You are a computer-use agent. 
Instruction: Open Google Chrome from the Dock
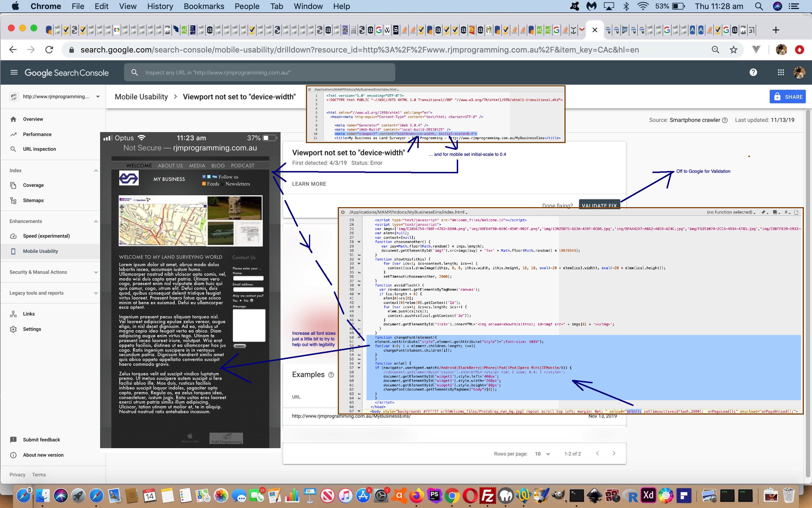click(452, 495)
